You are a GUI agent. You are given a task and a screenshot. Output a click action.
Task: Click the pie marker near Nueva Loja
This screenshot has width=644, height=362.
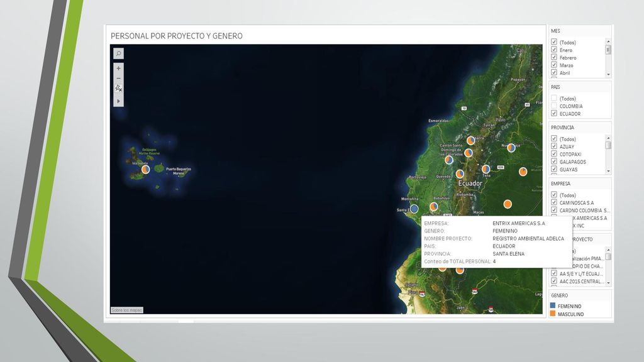(511, 148)
